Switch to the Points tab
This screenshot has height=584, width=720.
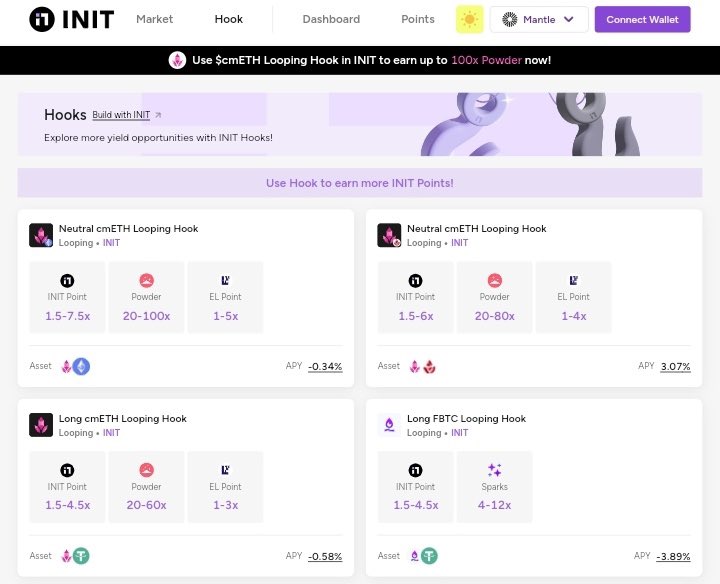pyautogui.click(x=418, y=19)
